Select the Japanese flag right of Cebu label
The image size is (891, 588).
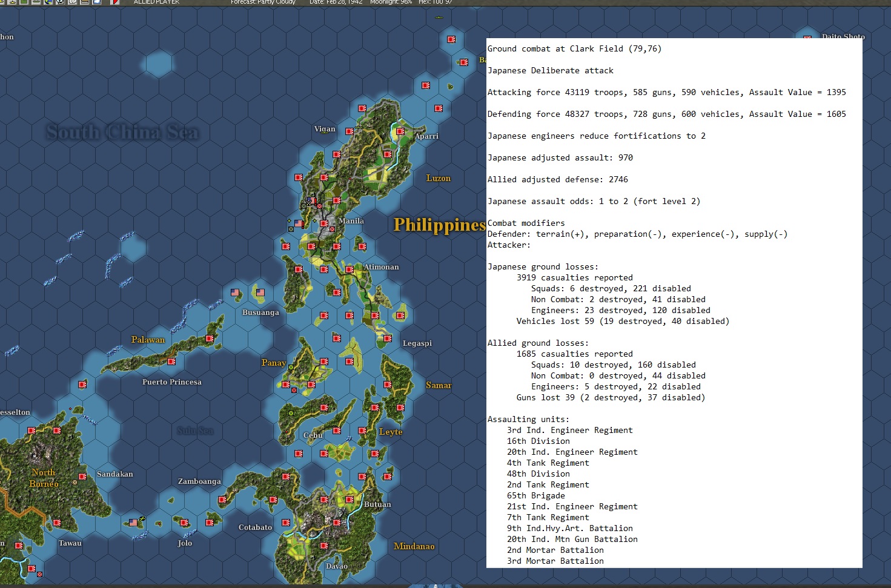[x=337, y=431]
